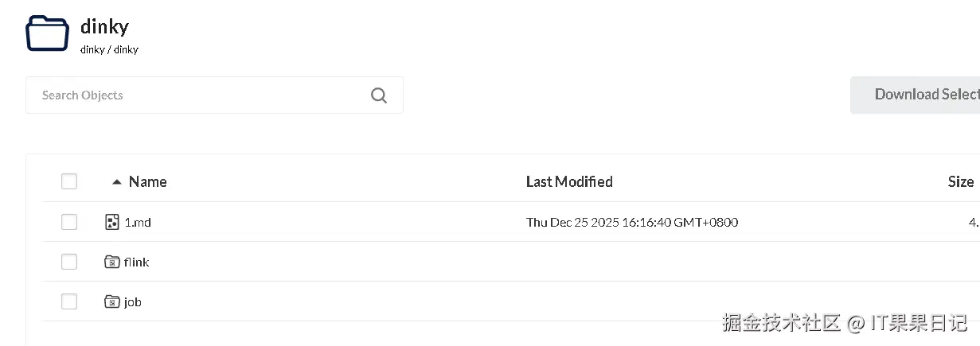Click the 1.md file type icon

point(111,222)
